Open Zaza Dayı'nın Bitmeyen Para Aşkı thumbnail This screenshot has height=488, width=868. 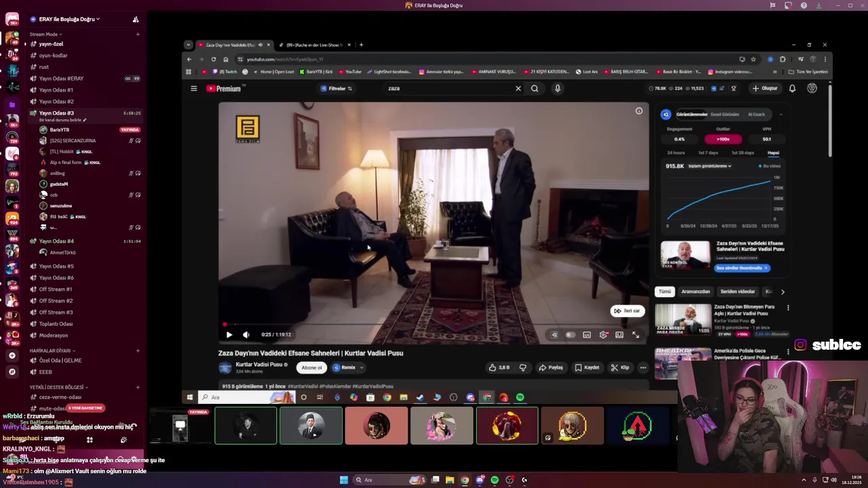(x=683, y=319)
